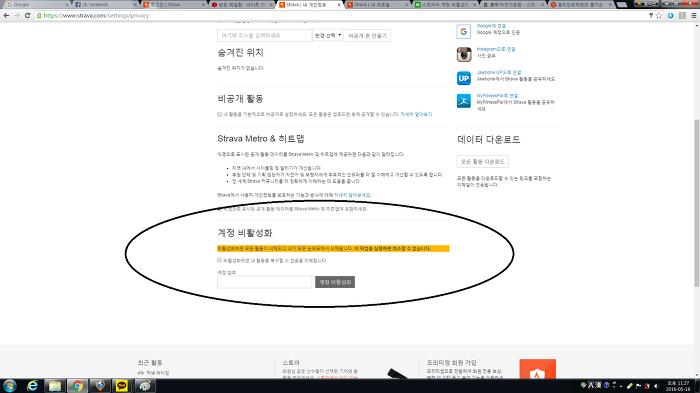The width and height of the screenshot is (700, 393).
Task: Click the 데이터 다운로드 heading
Action: tap(488, 139)
